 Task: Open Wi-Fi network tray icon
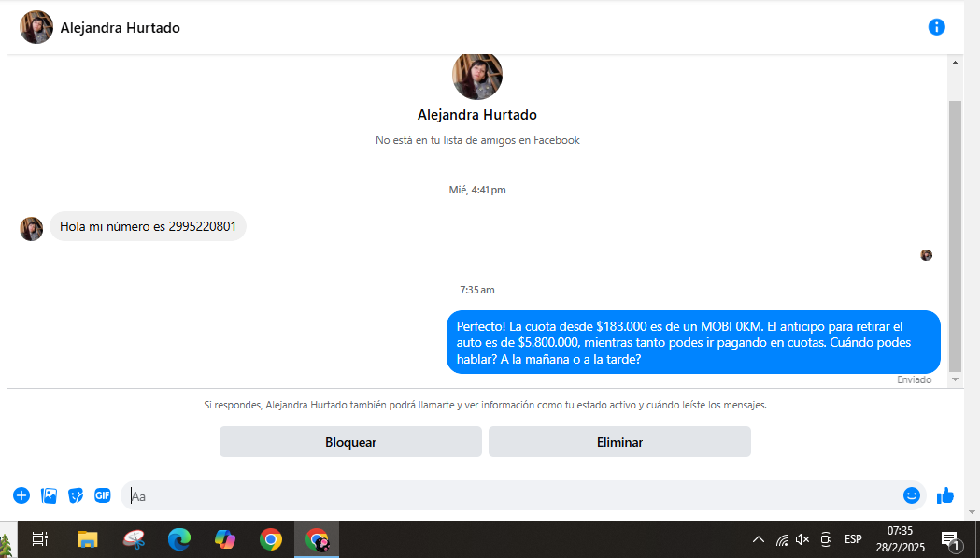782,539
